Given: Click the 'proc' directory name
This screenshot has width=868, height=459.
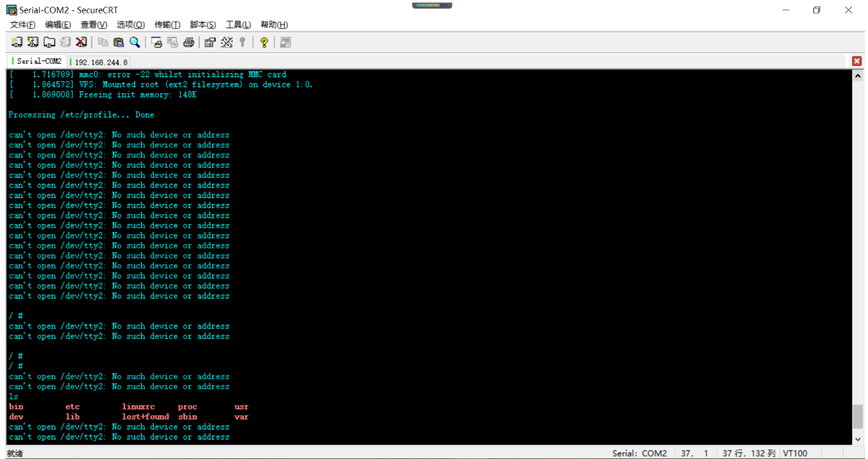Looking at the screenshot, I should [188, 407].
